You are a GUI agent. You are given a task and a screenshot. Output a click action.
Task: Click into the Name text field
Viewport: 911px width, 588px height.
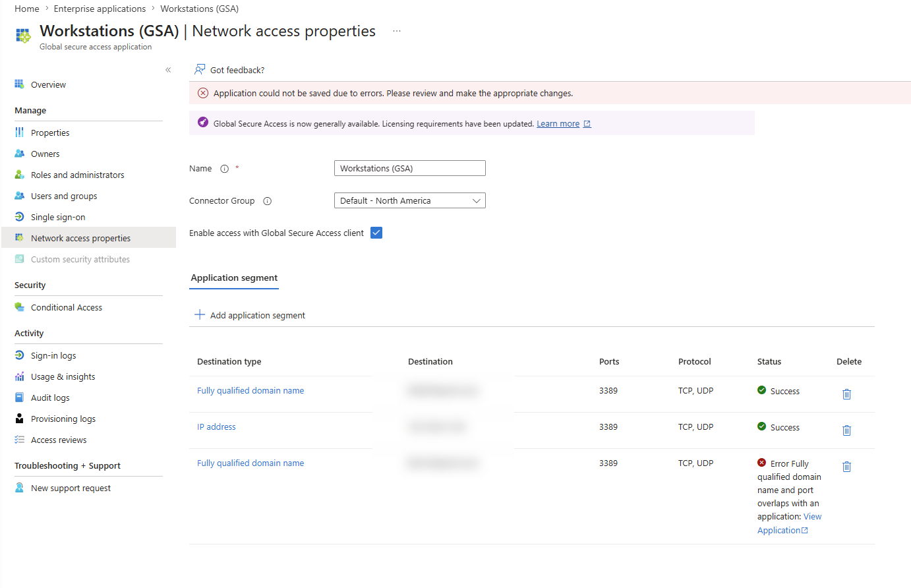(x=410, y=168)
